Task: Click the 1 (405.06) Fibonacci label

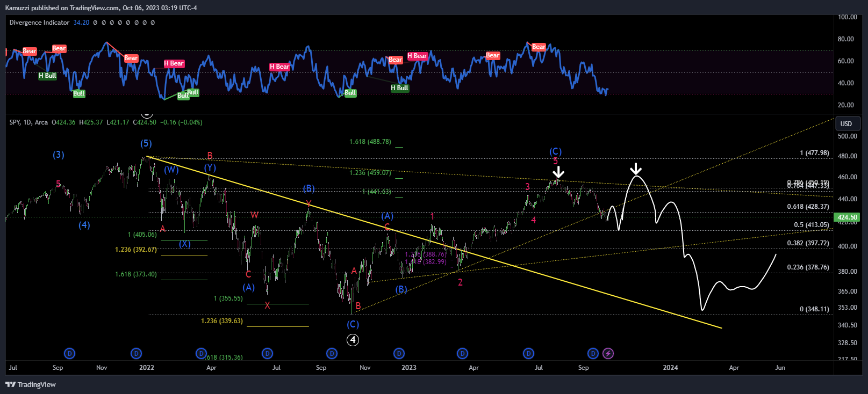Action: 142,235
